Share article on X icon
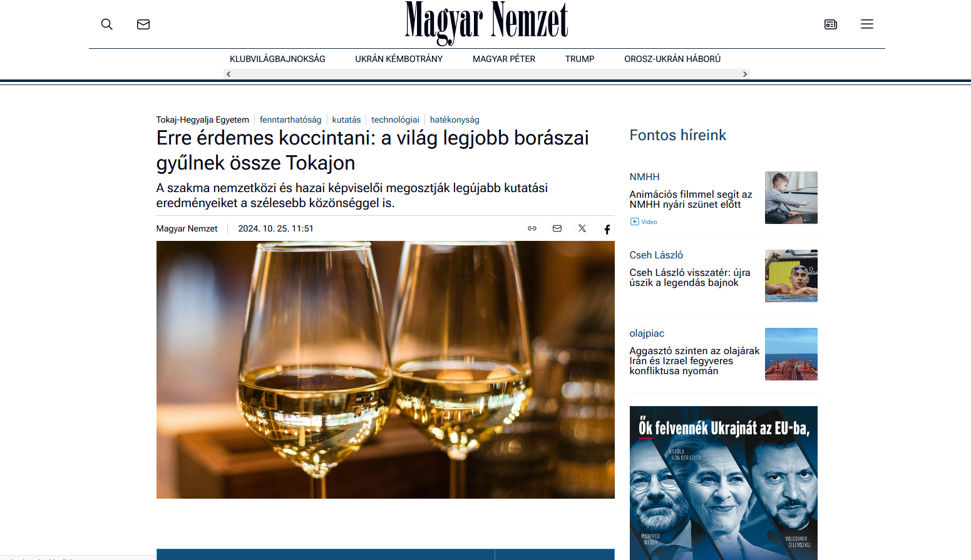 pyautogui.click(x=582, y=228)
